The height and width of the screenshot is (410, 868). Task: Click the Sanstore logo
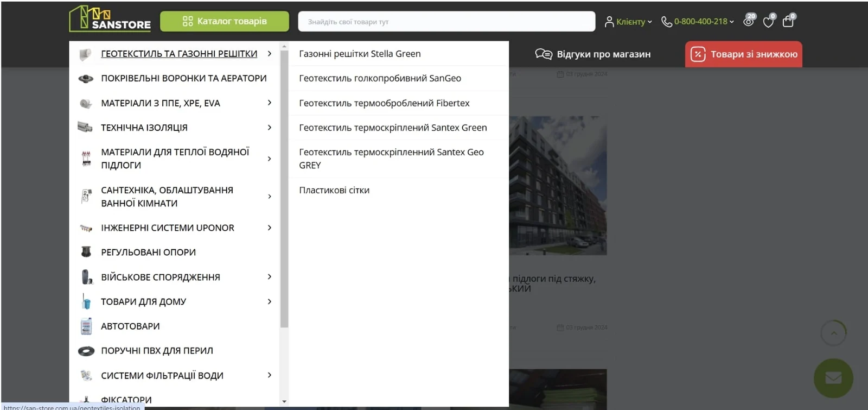point(110,19)
